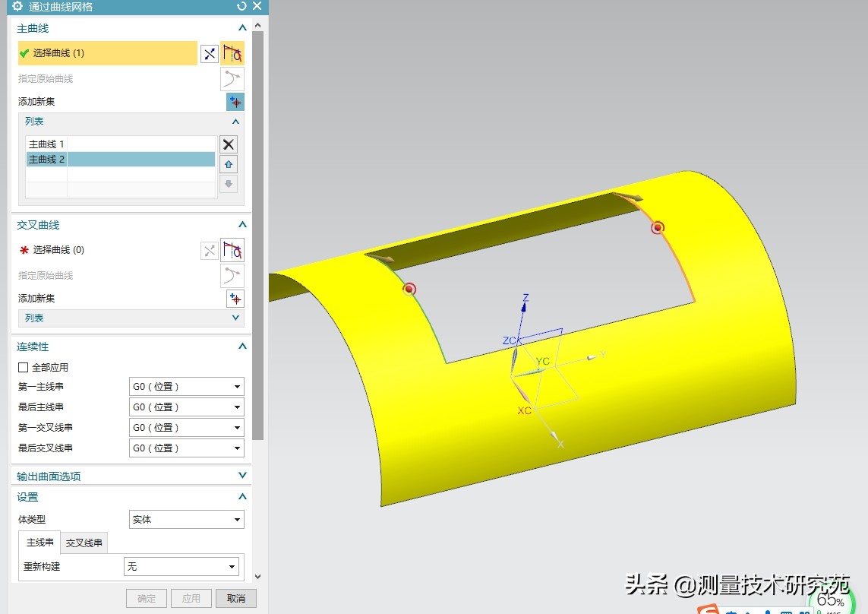Open the 重新构建 dropdown showing 无
This screenshot has width=868, height=614.
(181, 566)
